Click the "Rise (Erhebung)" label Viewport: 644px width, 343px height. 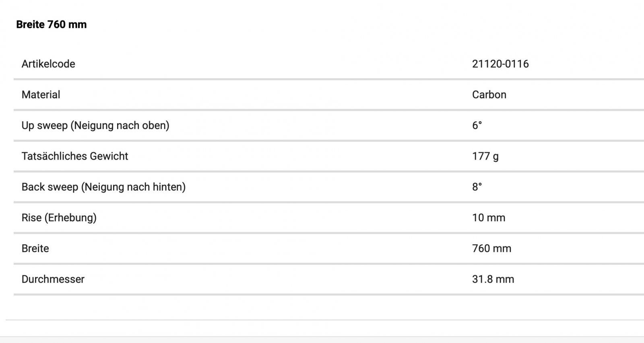pos(59,218)
